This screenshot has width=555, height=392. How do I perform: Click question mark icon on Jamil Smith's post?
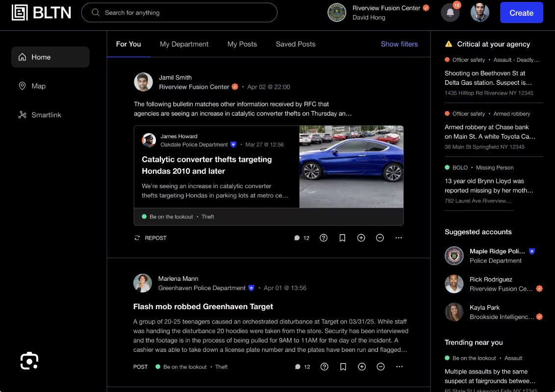324,238
